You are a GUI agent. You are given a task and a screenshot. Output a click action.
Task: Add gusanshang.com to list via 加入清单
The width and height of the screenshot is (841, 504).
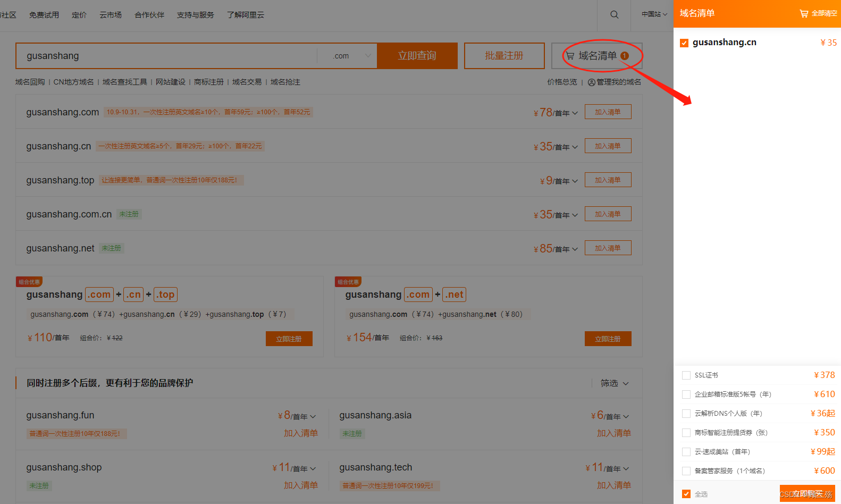[608, 112]
